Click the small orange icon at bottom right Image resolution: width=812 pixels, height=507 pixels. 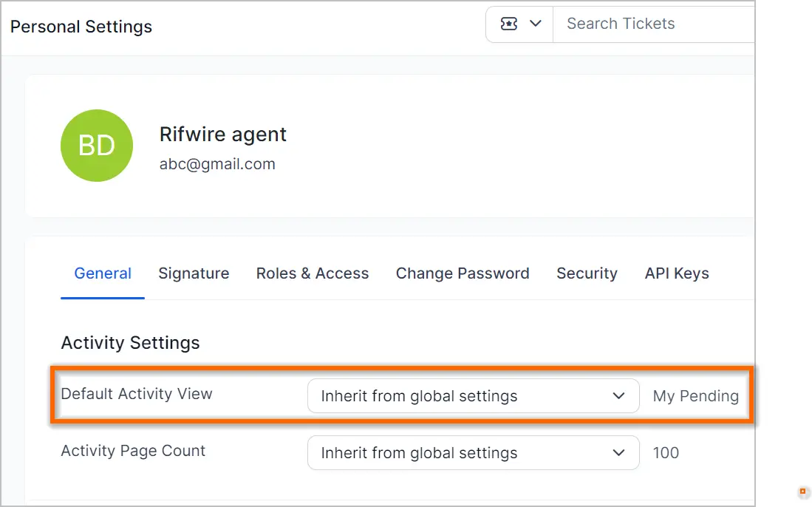[802, 491]
